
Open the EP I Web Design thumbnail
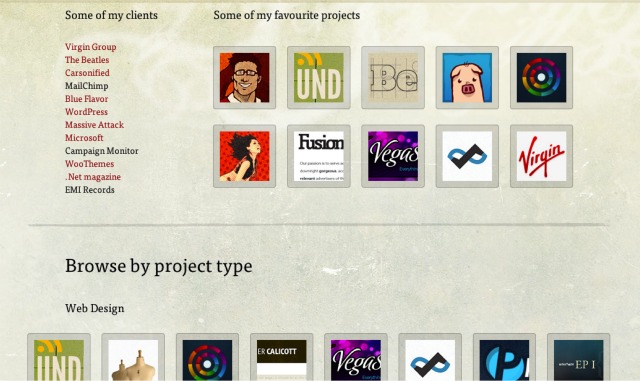(579, 357)
